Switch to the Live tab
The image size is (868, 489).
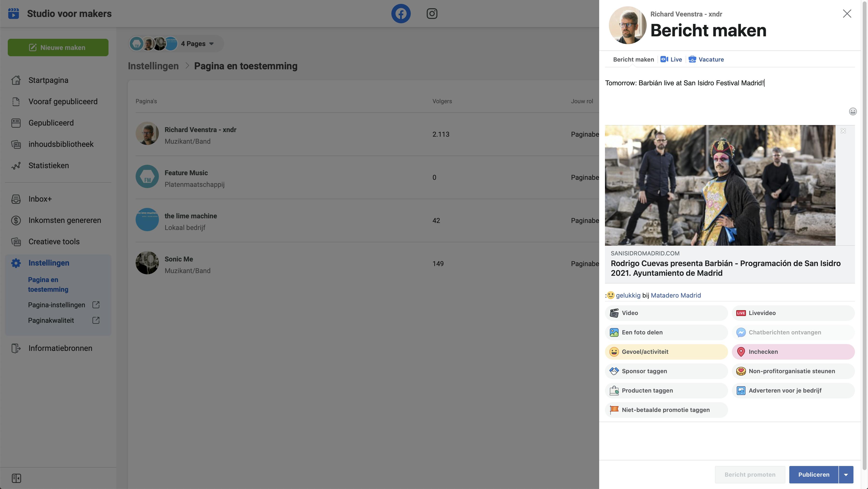click(671, 59)
